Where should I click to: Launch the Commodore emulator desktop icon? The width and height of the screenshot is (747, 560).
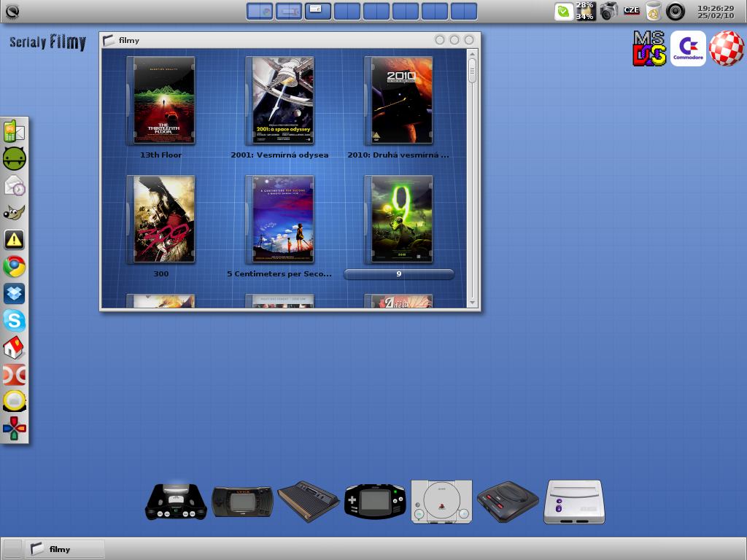(x=688, y=49)
